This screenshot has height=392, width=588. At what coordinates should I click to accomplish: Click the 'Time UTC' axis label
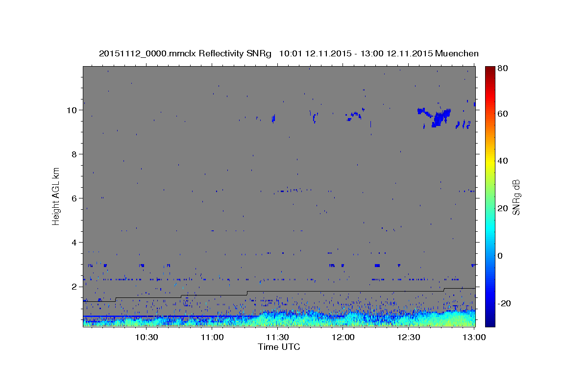pos(279,347)
